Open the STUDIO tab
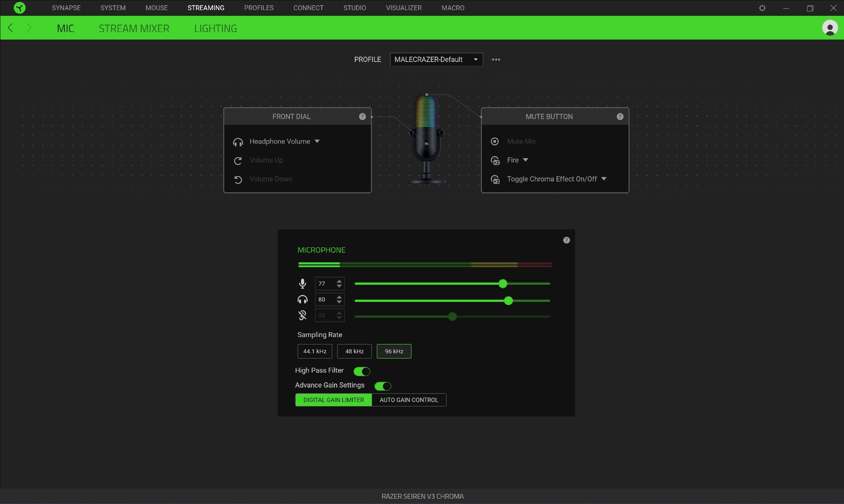The height and width of the screenshot is (504, 844). 355,8
